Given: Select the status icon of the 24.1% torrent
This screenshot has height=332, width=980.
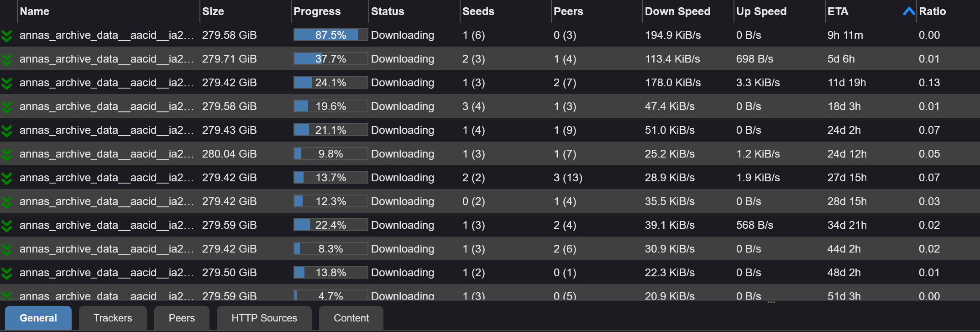Looking at the screenshot, I should point(6,83).
